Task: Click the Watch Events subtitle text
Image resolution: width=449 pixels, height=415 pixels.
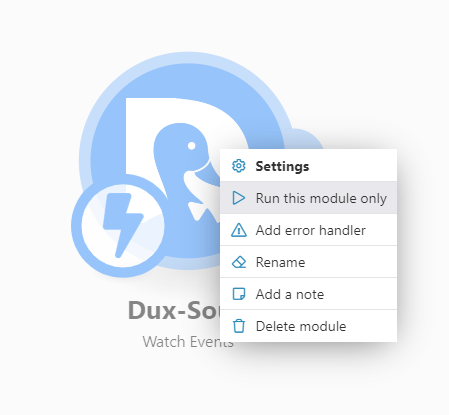Action: coord(188,342)
